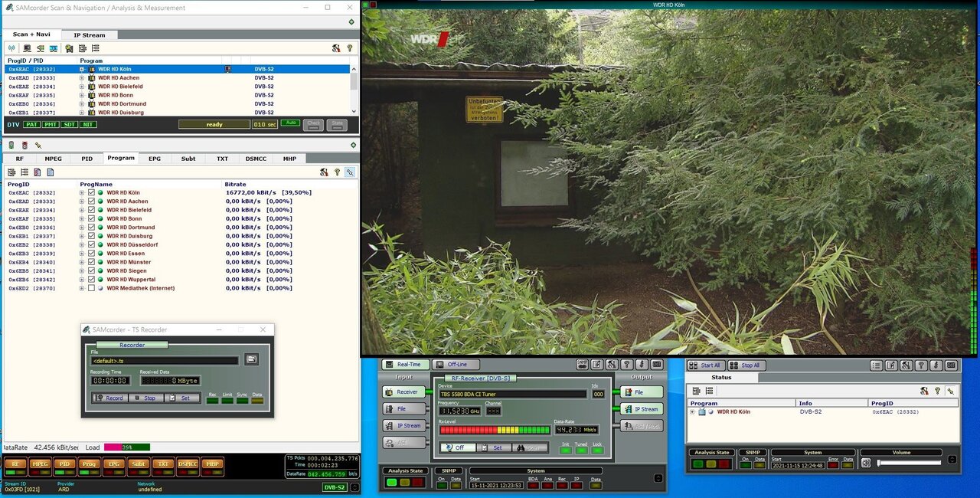Click the browse file folder icon in TS Recorder
The height and width of the screenshot is (498, 980).
(251, 359)
